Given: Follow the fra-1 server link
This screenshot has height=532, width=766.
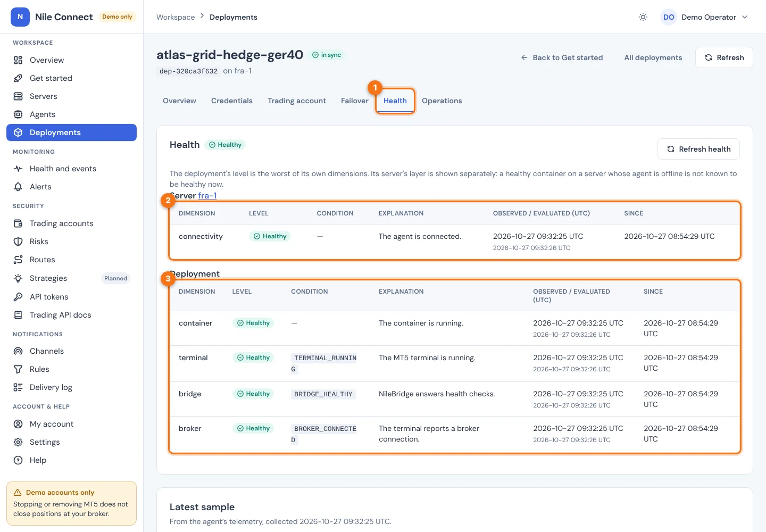Looking at the screenshot, I should coord(207,196).
